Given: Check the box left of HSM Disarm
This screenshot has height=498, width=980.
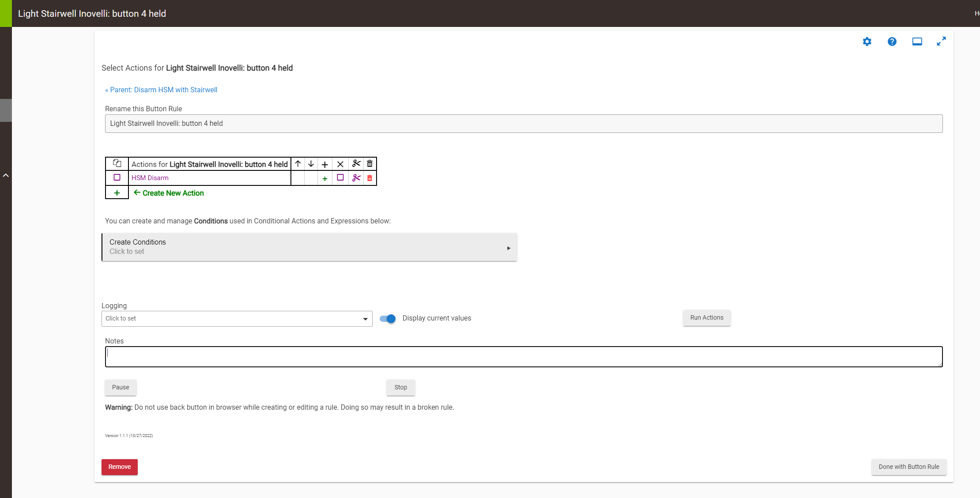Looking at the screenshot, I should click(117, 177).
